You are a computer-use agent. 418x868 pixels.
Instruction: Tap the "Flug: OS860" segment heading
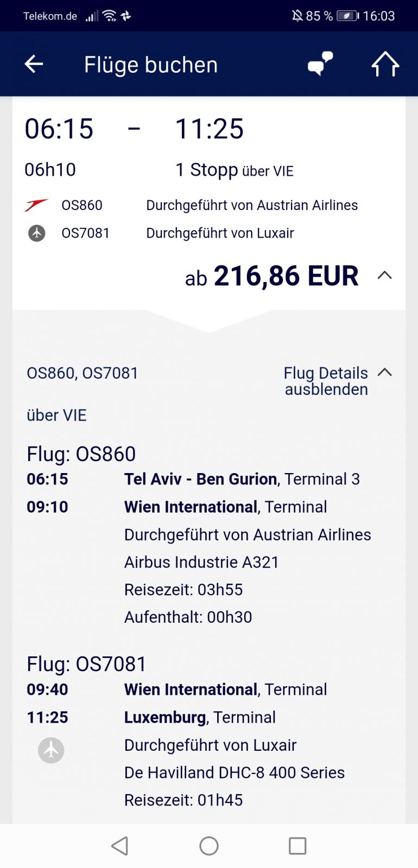(x=81, y=454)
